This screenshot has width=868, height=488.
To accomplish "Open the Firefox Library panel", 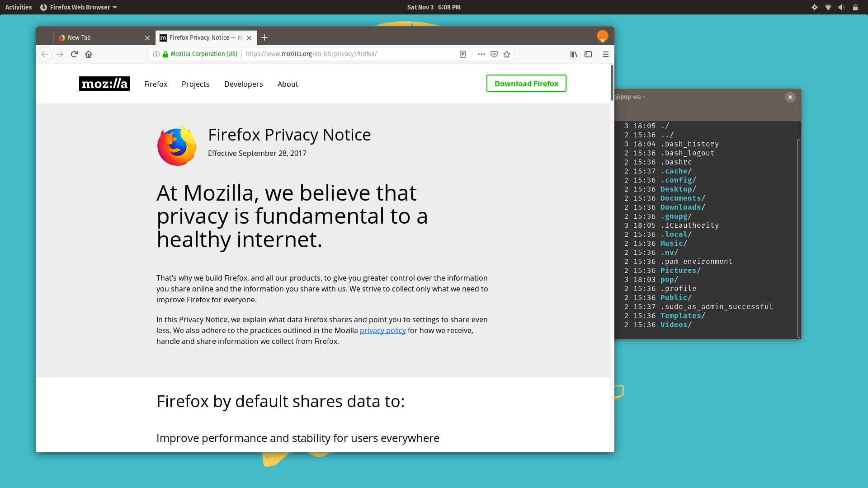I will tap(573, 54).
